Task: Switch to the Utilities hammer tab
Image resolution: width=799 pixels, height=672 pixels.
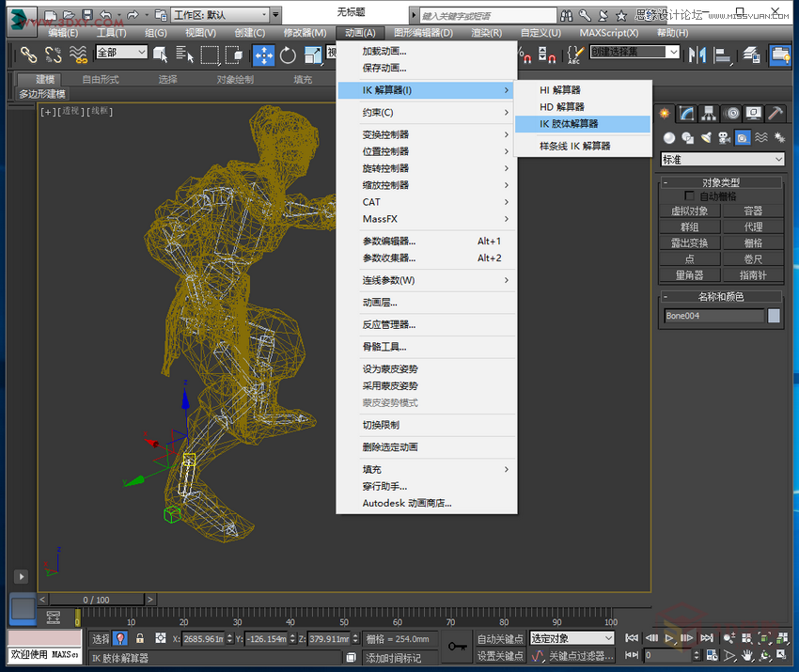Action: point(775,113)
